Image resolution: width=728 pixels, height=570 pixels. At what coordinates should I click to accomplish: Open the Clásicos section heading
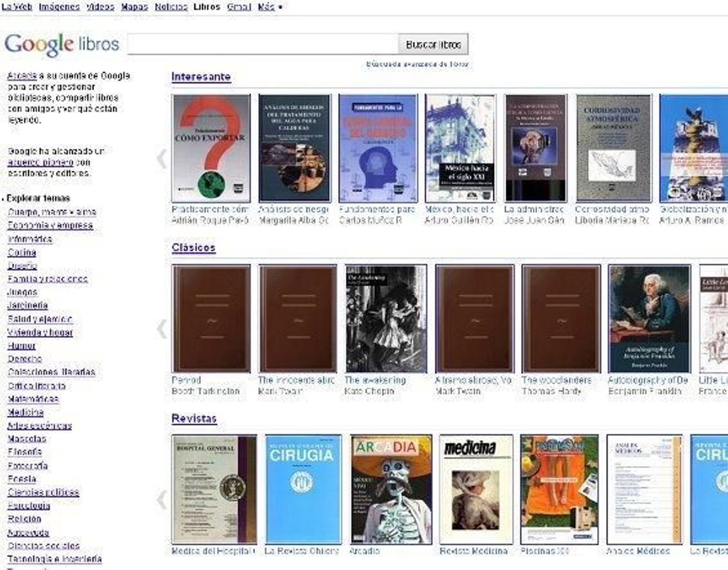coord(193,248)
